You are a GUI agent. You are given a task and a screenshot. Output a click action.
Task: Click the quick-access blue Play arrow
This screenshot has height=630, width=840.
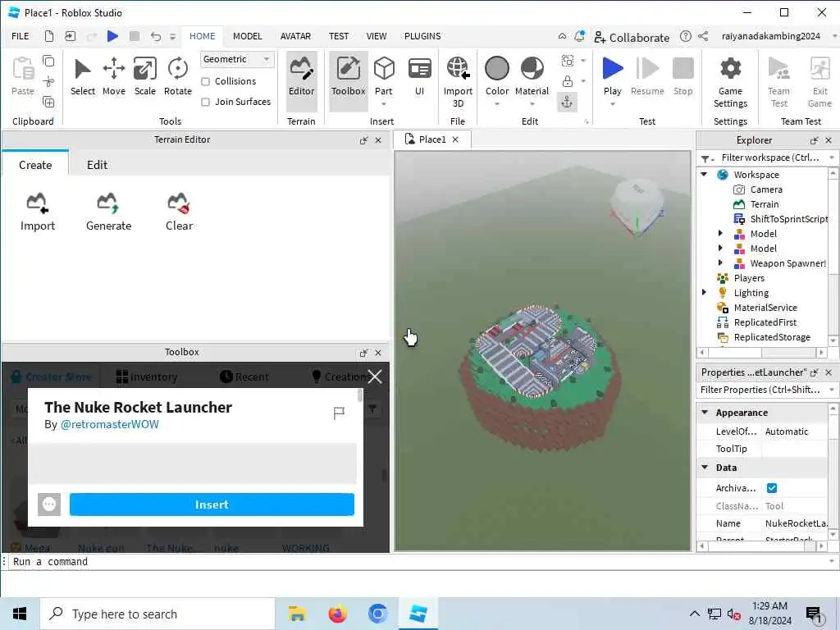click(x=112, y=36)
